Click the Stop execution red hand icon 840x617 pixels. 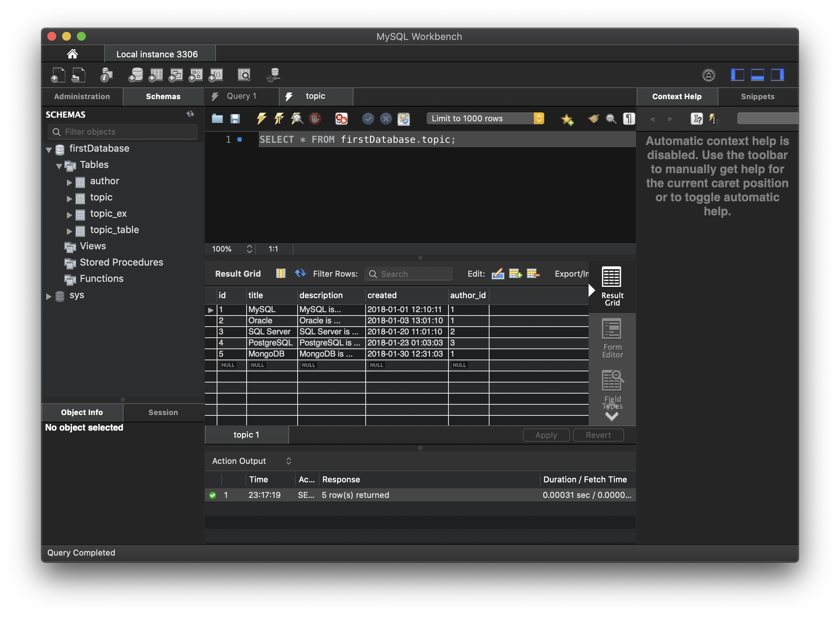pos(315,119)
